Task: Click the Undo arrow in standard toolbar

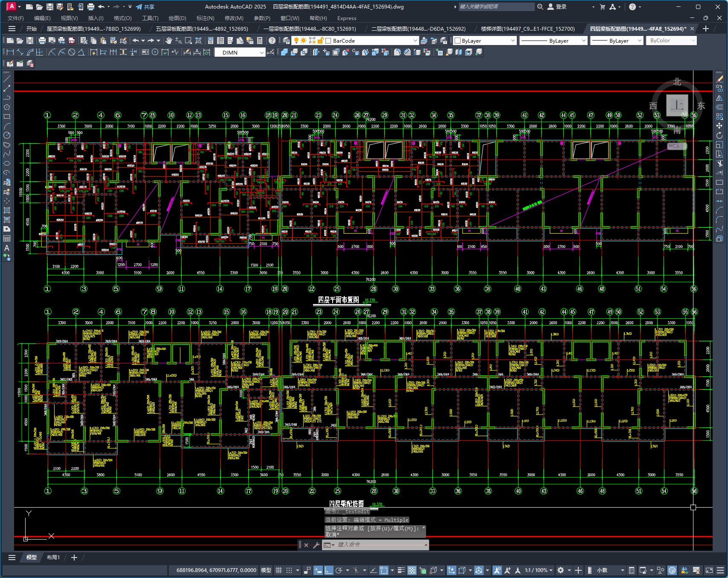Action: pyautogui.click(x=136, y=41)
